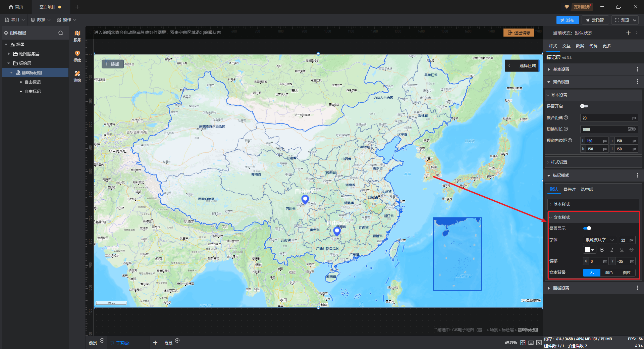Screen dimensions: 644x349
Task: Click the search icon in 组件图层 panel
Action: (61, 33)
